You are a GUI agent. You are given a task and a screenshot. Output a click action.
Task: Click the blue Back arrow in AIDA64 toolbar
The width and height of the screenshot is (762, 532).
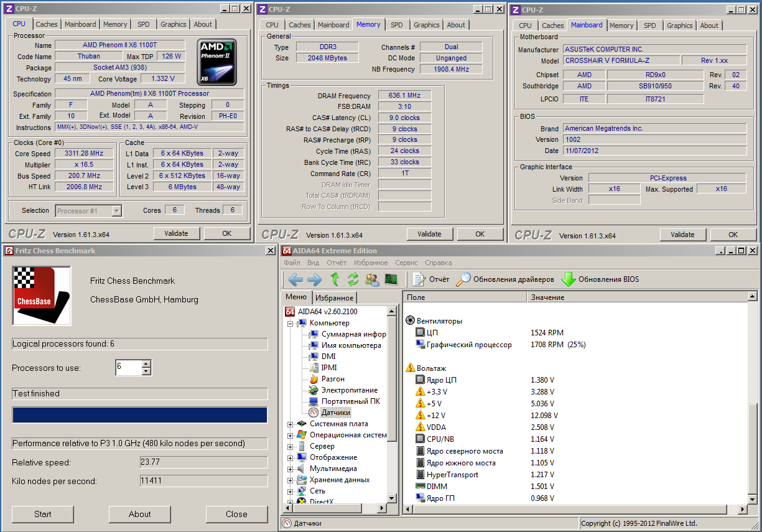[295, 279]
